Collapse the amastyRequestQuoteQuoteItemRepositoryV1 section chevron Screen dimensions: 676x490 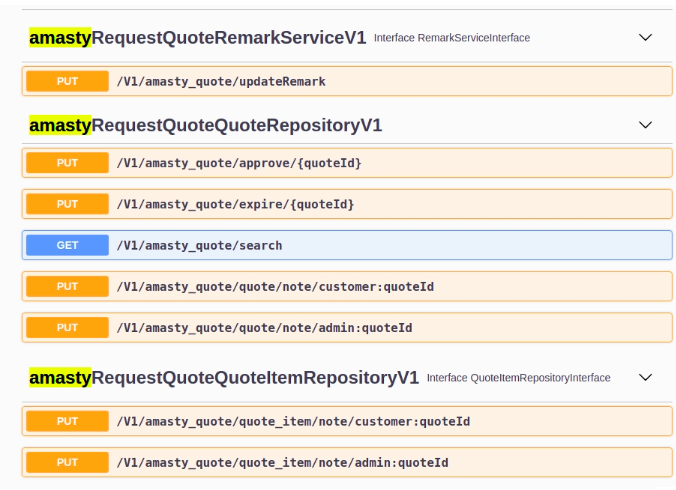[645, 378]
